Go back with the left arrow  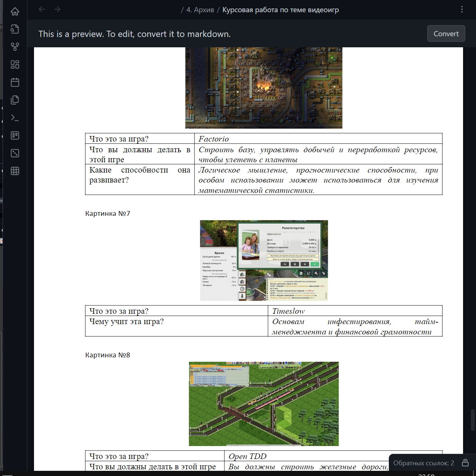(42, 10)
